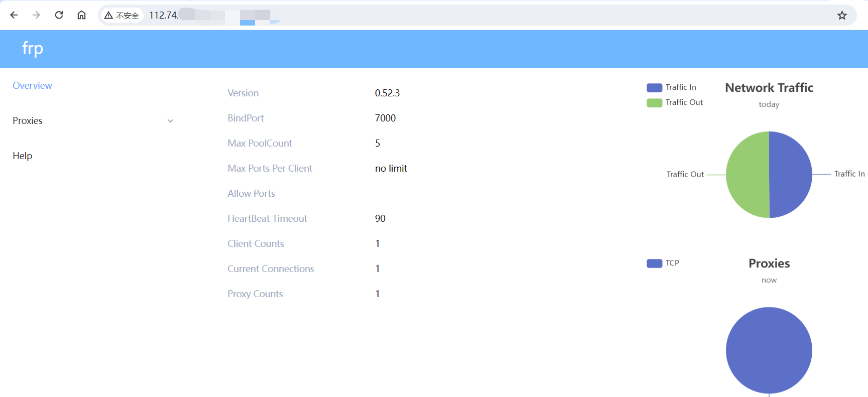Image resolution: width=868 pixels, height=397 pixels.
Task: Open the Help menu item
Action: click(22, 156)
